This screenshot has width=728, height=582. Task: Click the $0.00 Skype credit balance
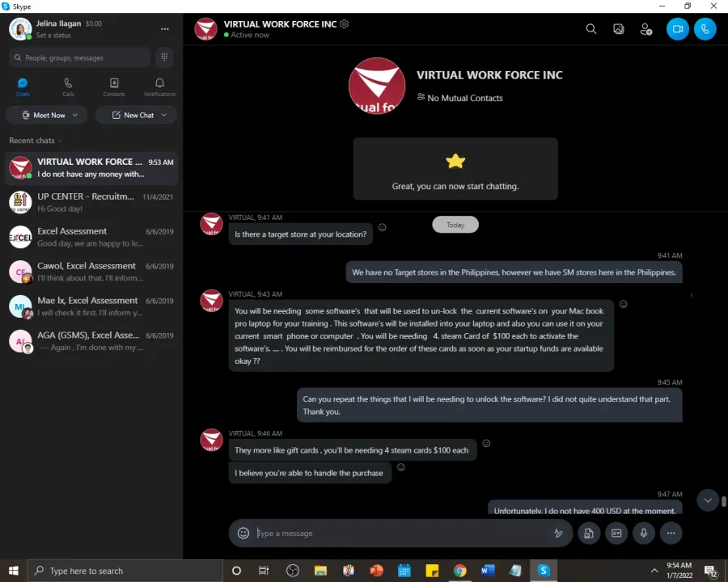click(x=94, y=23)
